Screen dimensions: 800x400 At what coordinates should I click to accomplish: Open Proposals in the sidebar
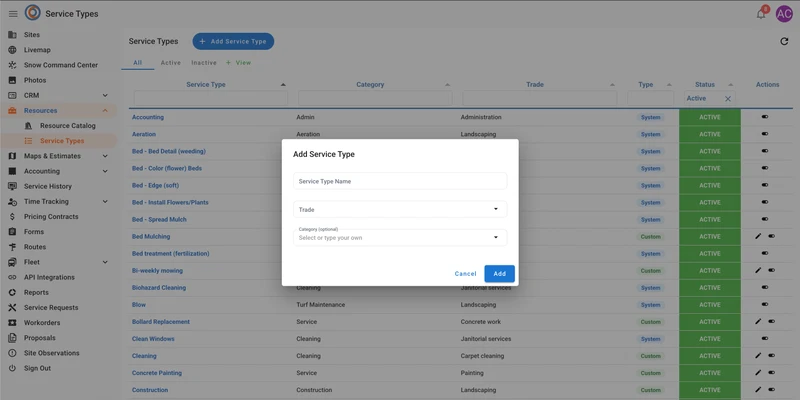pos(40,338)
